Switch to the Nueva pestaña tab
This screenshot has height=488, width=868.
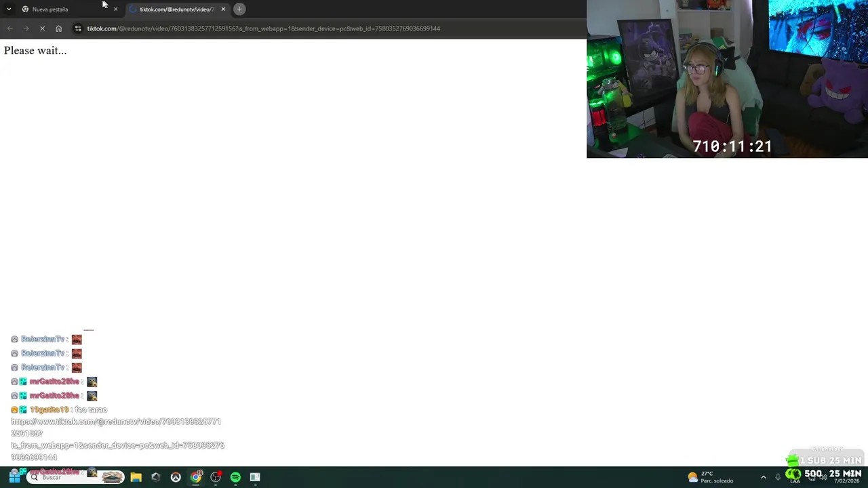(68, 9)
